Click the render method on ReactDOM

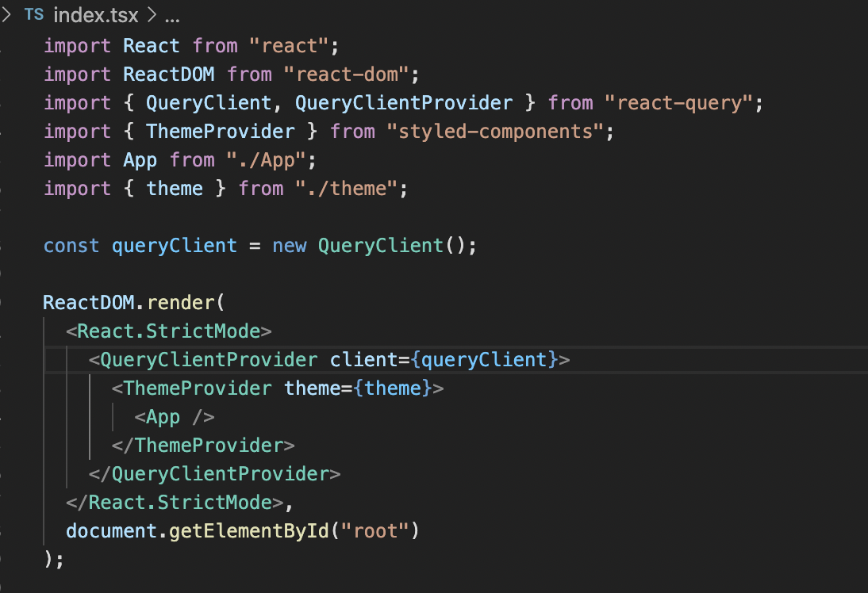tap(180, 303)
